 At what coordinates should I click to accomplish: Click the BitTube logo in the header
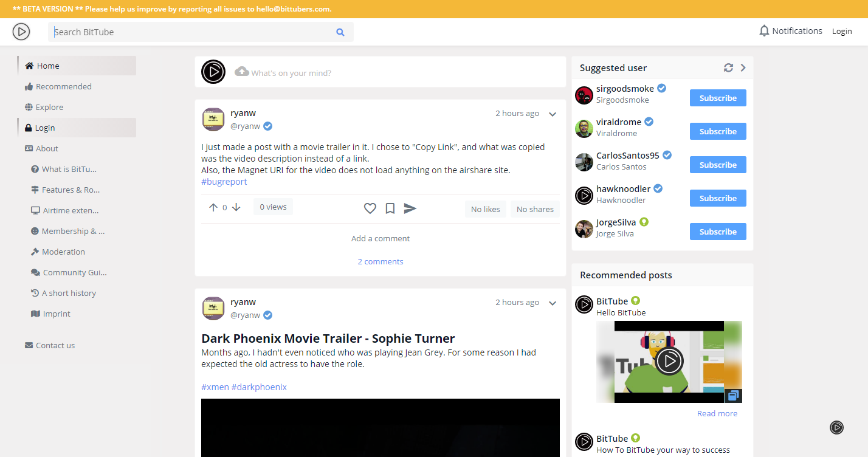[x=21, y=32]
